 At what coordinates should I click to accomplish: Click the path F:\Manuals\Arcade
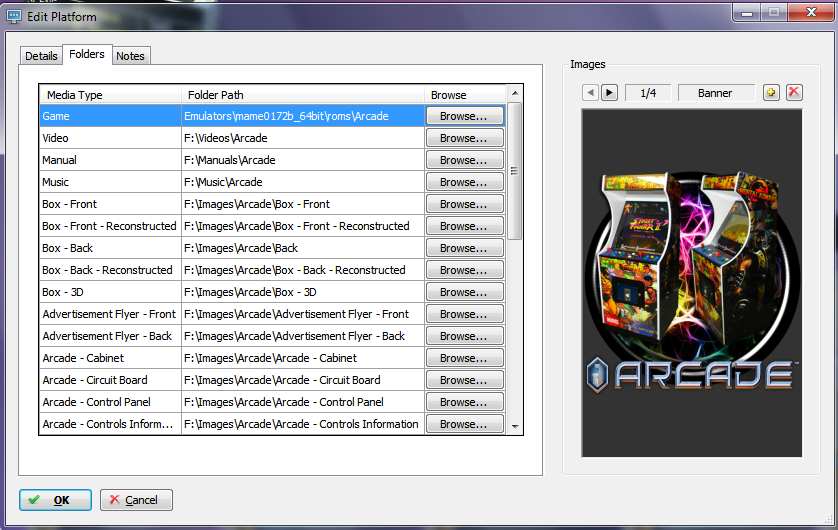[230, 160]
